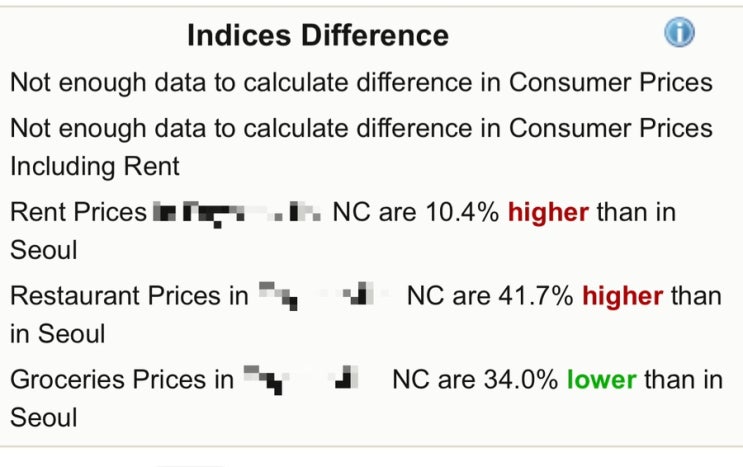Click the 'Rent Prices' label
Screen dimensions: 743x467
pyautogui.click(x=78, y=212)
